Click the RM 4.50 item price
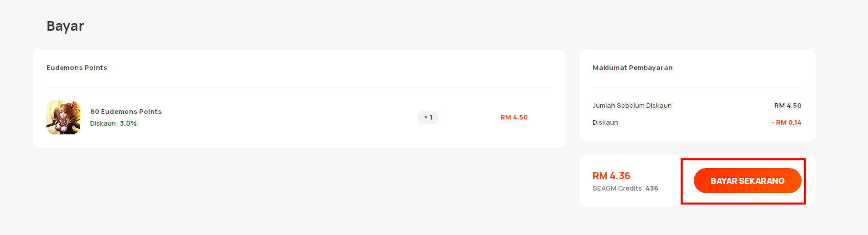Viewport: 868px width, 235px height. [x=514, y=118]
